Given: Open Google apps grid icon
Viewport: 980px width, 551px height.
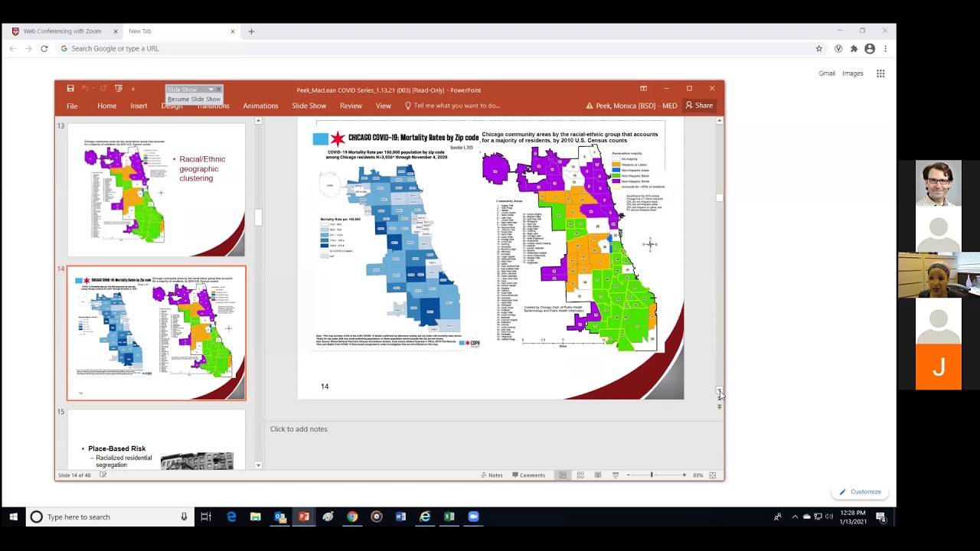Looking at the screenshot, I should [x=880, y=73].
